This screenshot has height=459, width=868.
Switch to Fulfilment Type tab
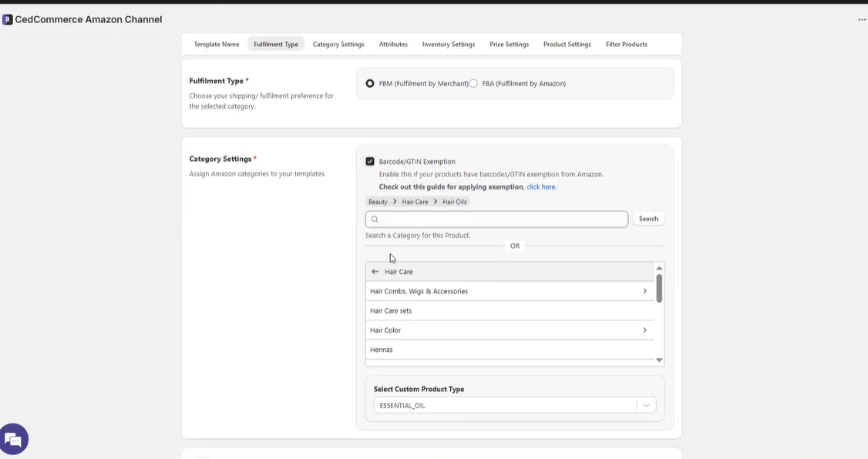point(276,44)
